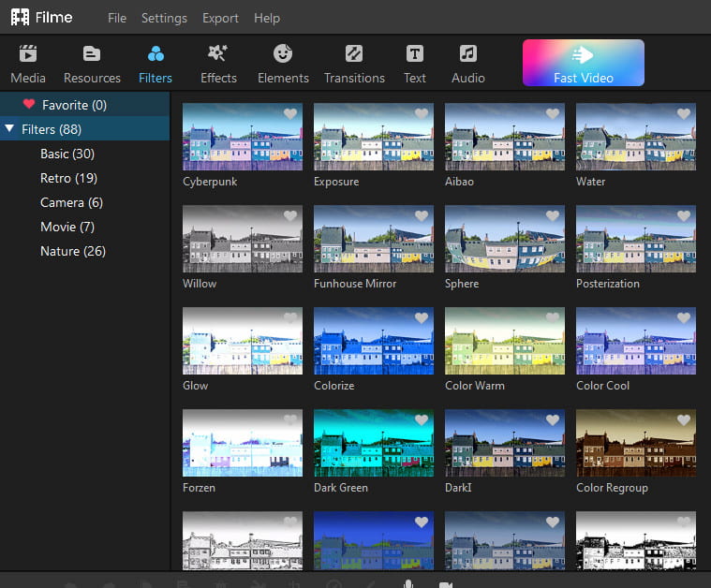Viewport: 711px width, 588px height.
Task: Open the Elements section
Action: point(283,64)
